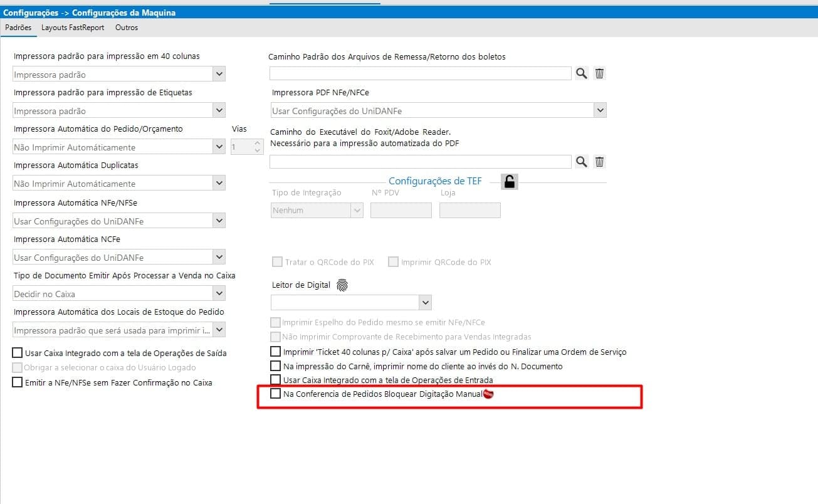Increase the Vias stepper value
Image resolution: width=818 pixels, height=504 pixels.
(257, 144)
